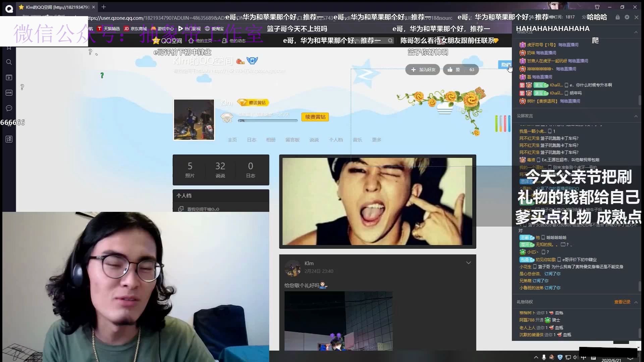Click the weather cloud widget icon
The image size is (644, 362).
pos(445,109)
